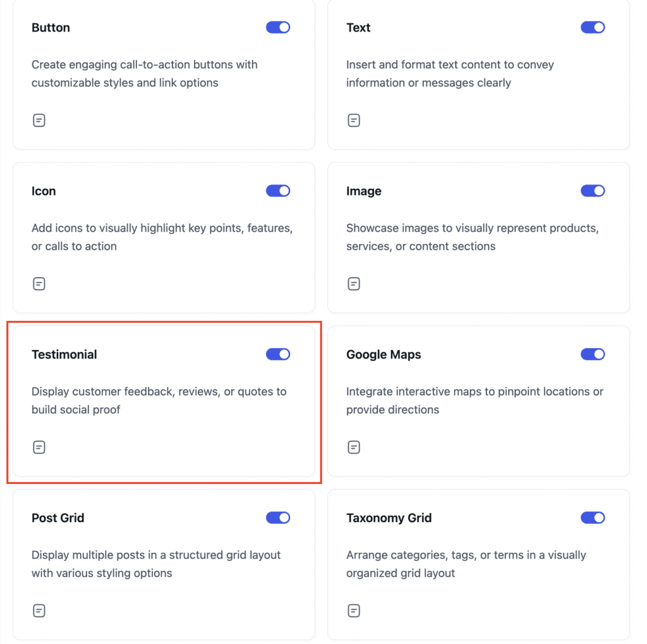Disable the Post Grid block
The image size is (647, 644).
coord(278,518)
